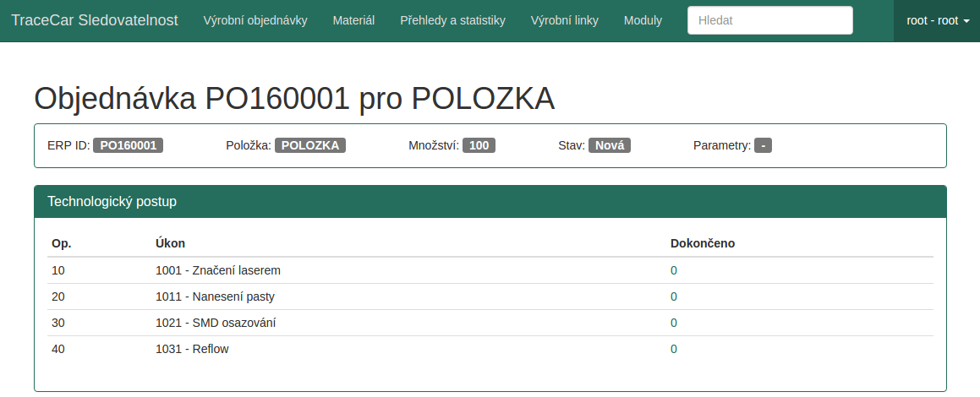Click the quantity badge showing 100
The width and height of the screenshot is (980, 397).
tap(479, 145)
